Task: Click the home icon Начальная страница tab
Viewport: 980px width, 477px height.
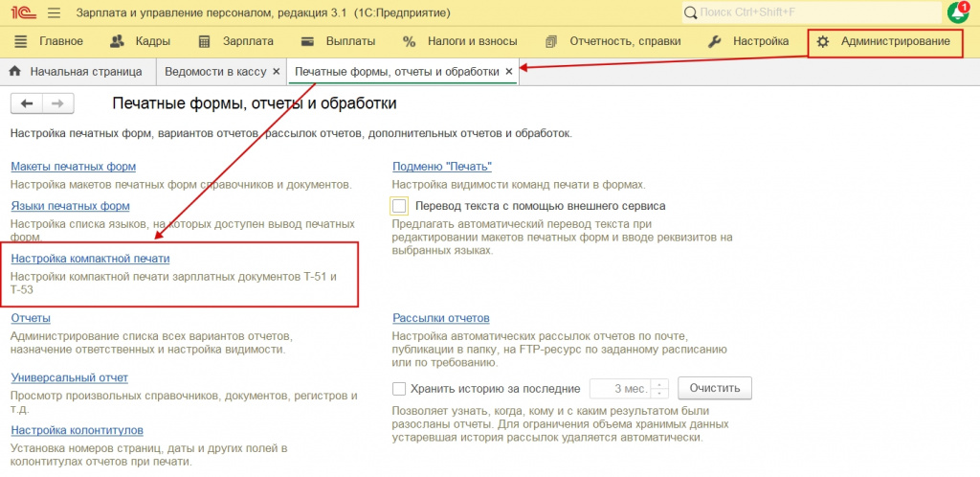Action: click(75, 72)
